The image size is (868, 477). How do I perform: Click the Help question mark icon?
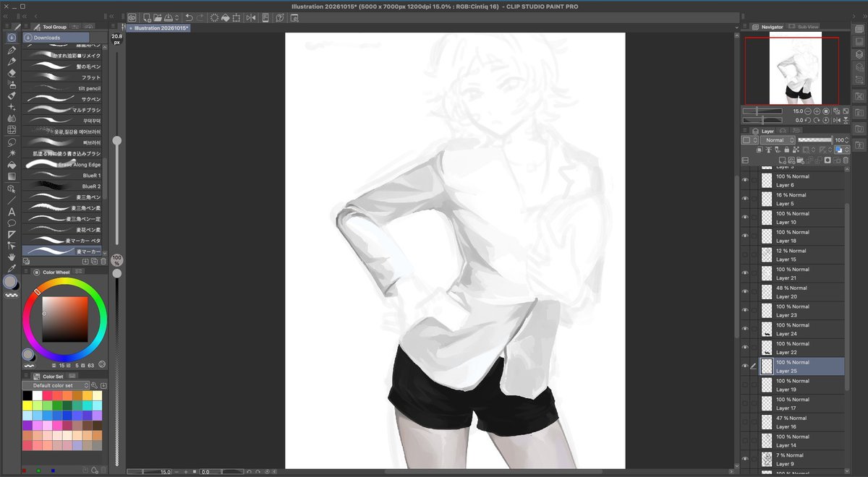[279, 17]
